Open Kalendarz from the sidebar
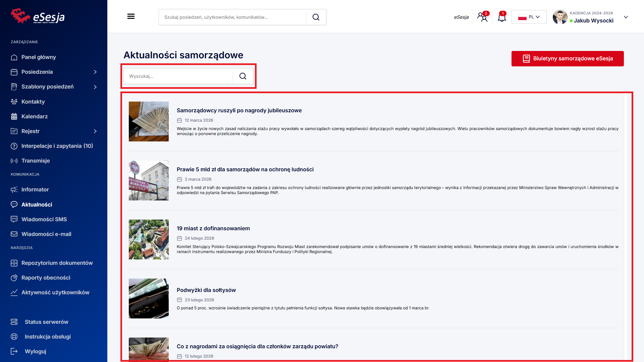The width and height of the screenshot is (644, 362). [35, 116]
